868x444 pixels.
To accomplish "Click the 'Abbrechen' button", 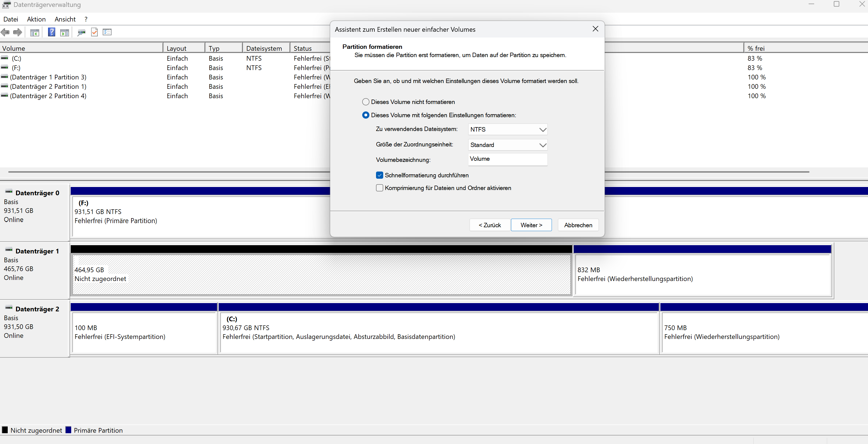I will pyautogui.click(x=578, y=225).
